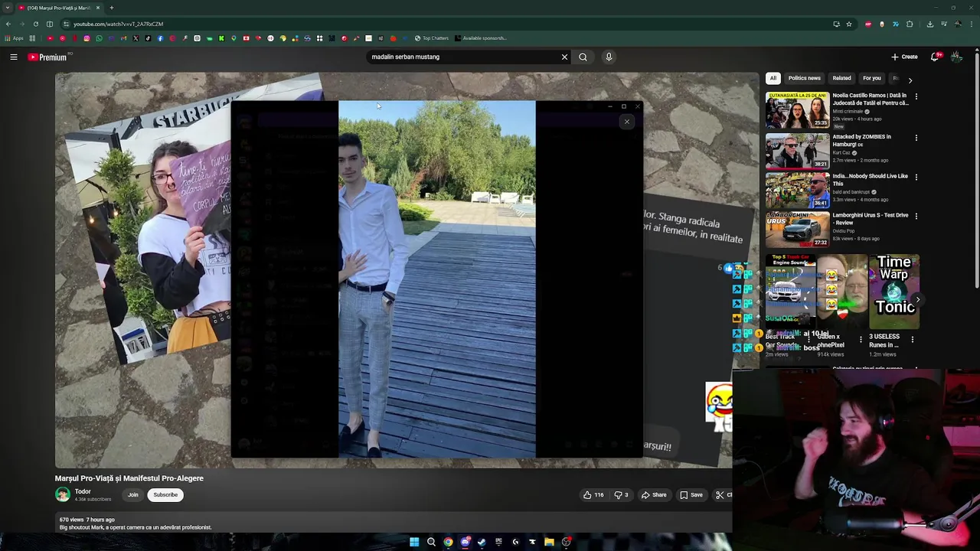
Task: Reload the page
Action: [35, 24]
